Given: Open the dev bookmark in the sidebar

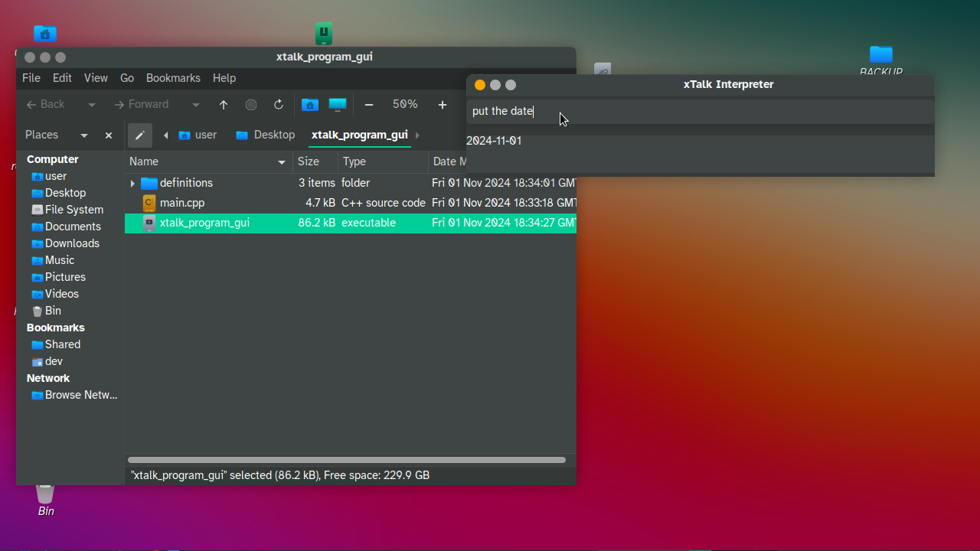Looking at the screenshot, I should [47, 361].
